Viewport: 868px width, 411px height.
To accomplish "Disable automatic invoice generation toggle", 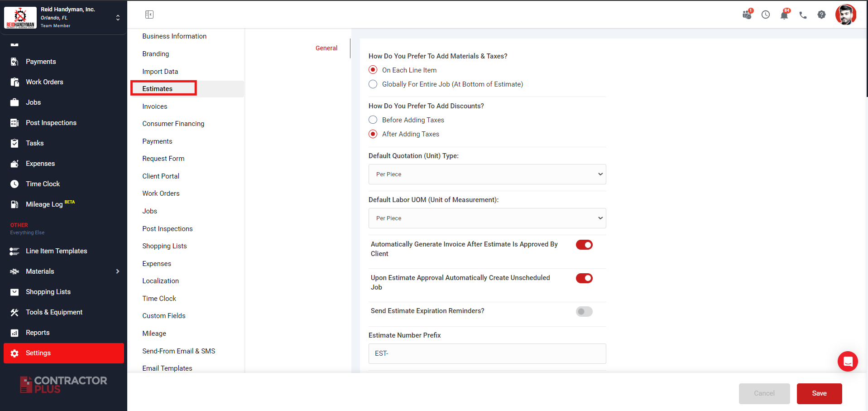I will pyautogui.click(x=584, y=245).
